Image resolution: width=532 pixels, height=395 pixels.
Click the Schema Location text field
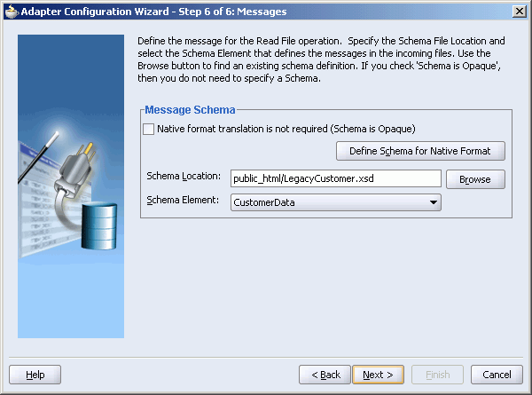click(x=335, y=178)
